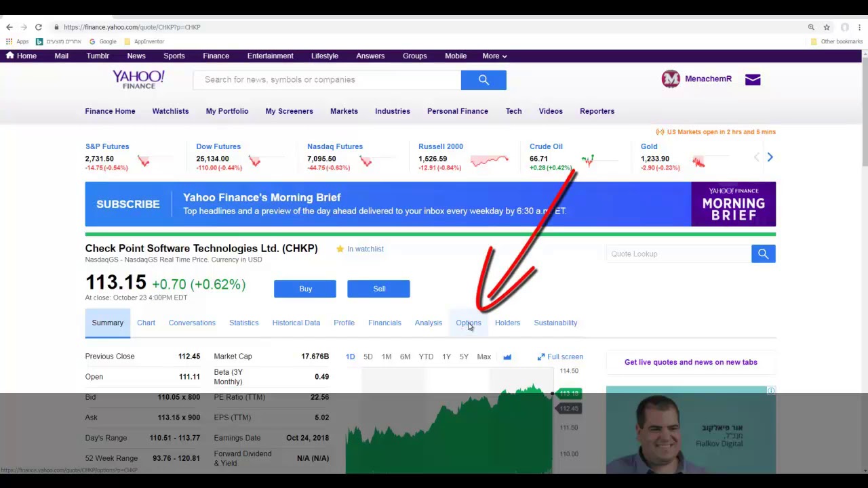Click the ad info icon
Viewport: 868px width, 488px height.
[771, 390]
